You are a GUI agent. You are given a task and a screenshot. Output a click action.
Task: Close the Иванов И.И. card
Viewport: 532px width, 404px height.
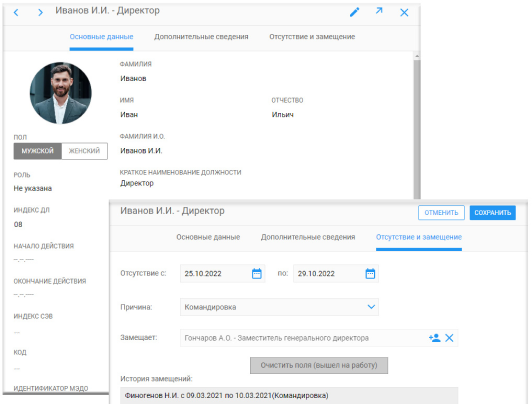[x=404, y=13]
